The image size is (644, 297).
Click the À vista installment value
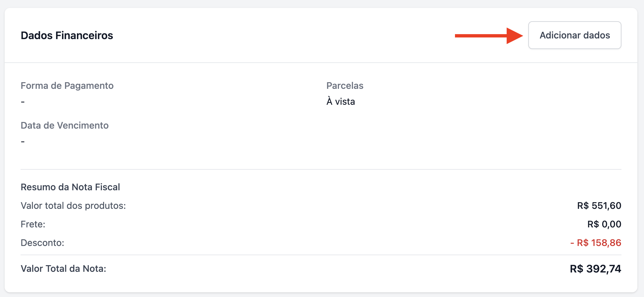pyautogui.click(x=341, y=101)
